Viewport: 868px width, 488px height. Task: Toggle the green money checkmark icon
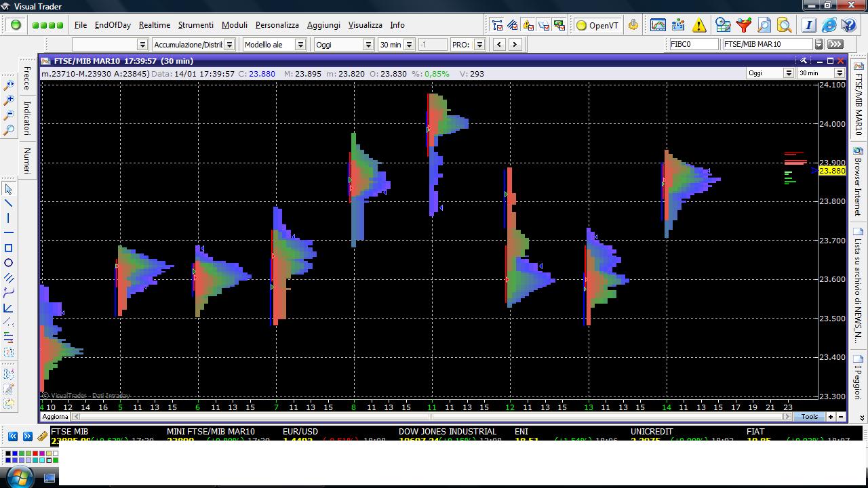(559, 26)
